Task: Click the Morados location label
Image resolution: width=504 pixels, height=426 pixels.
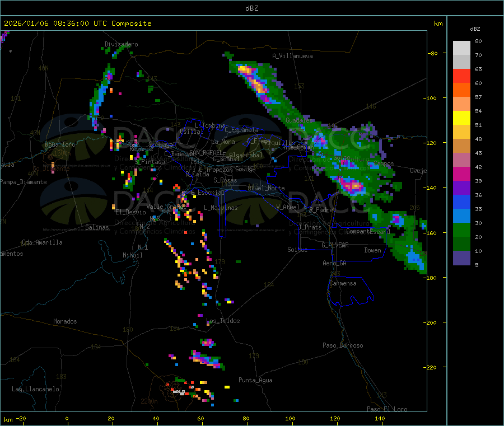Action: (x=65, y=321)
